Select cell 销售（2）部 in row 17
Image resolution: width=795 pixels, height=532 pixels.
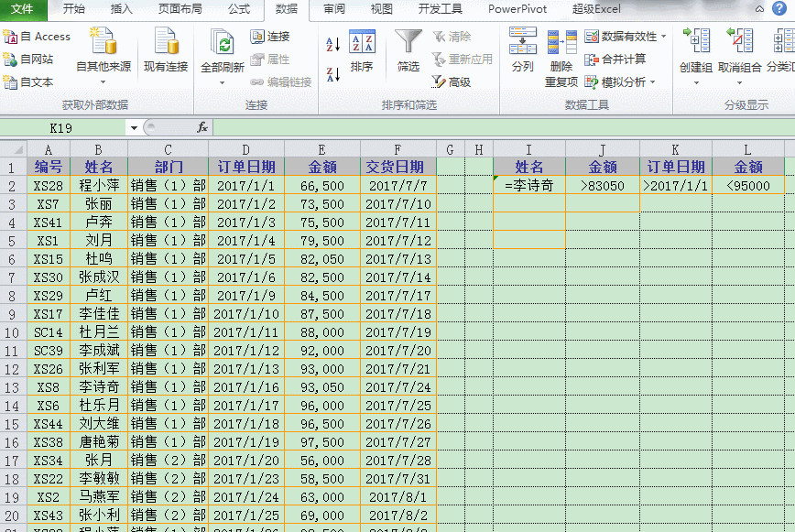coord(168,461)
